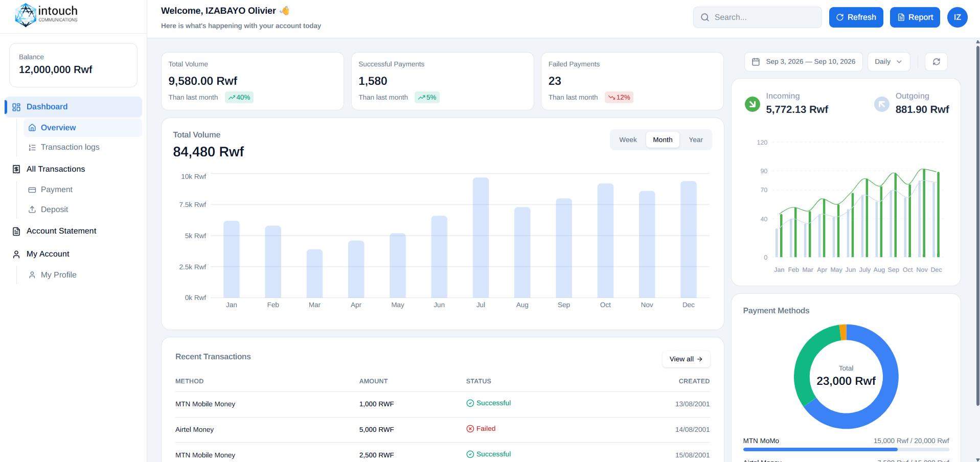Viewport: 980px width, 462px height.
Task: Open the Daily interval dropdown
Action: tap(888, 62)
